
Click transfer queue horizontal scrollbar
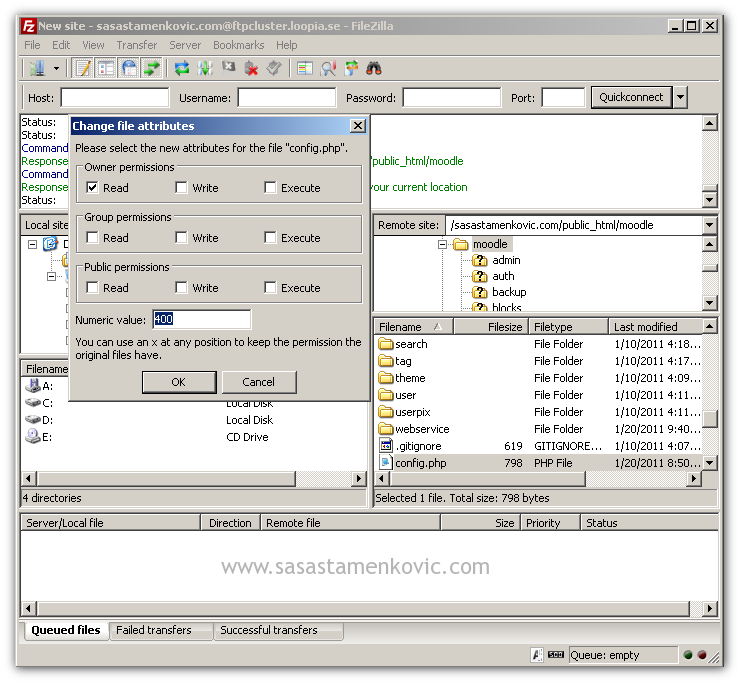pyautogui.click(x=363, y=608)
